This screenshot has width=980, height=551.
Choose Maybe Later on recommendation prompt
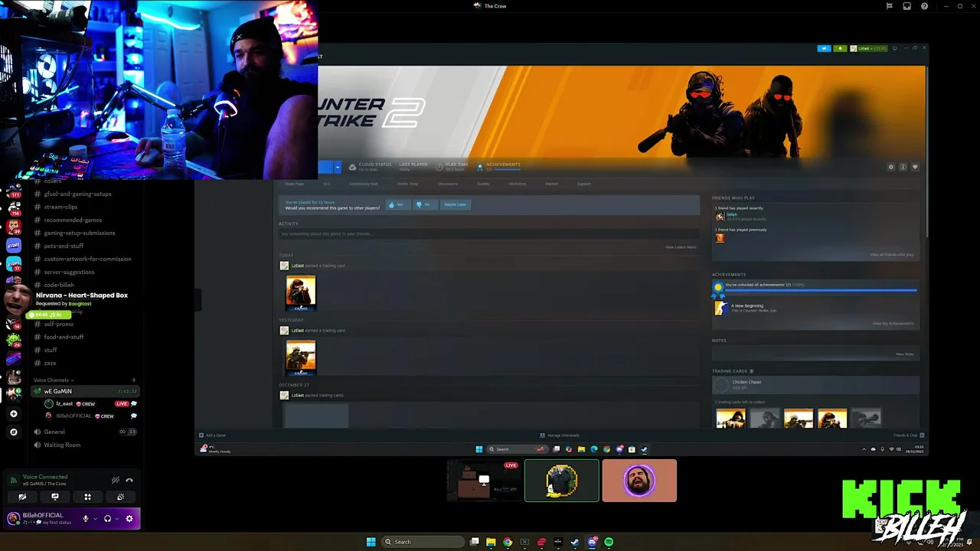coord(455,204)
